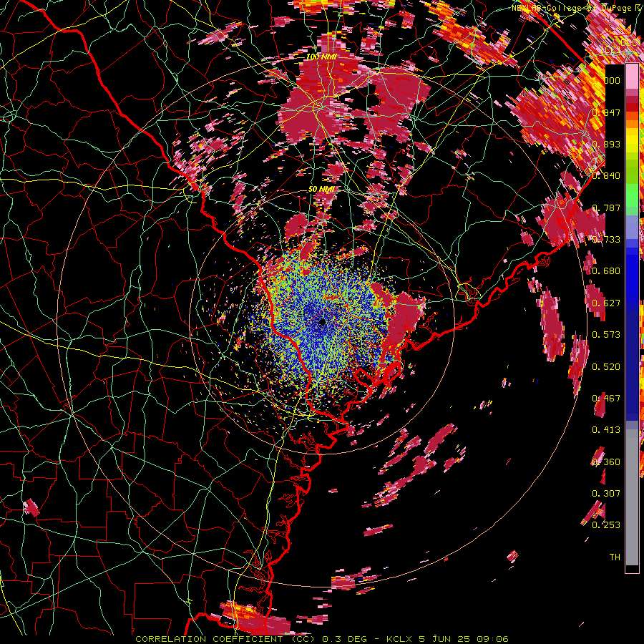644x644 pixels.
Task: Pick the bright green band of the color bar
Action: [x=632, y=195]
